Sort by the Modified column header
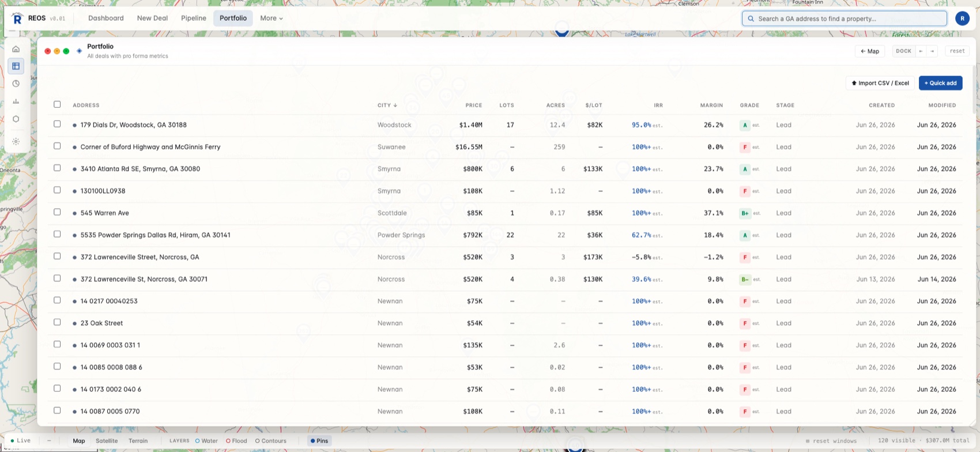 tap(942, 106)
